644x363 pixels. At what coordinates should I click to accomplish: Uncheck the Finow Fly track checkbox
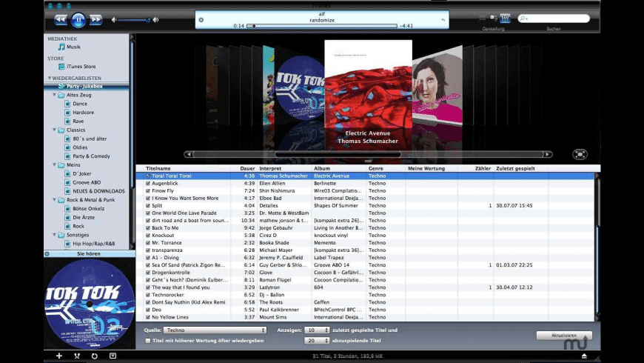(148, 190)
